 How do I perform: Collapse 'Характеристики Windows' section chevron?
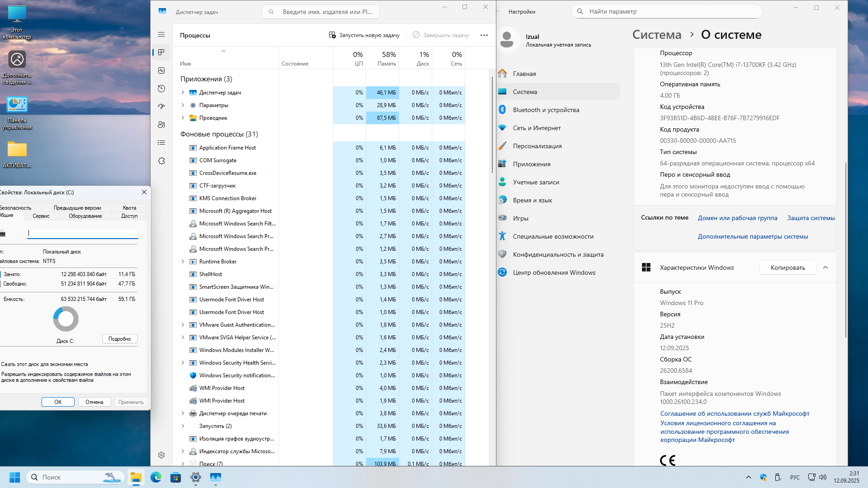826,267
